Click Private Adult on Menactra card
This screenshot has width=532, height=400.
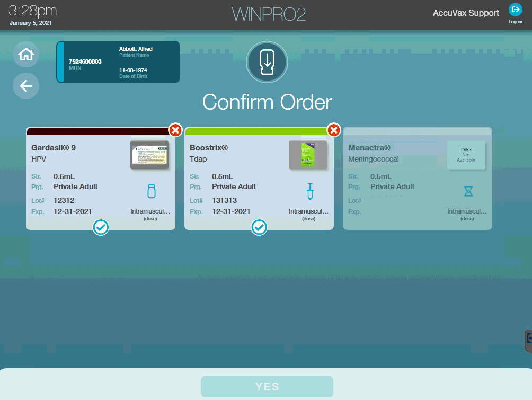point(392,186)
